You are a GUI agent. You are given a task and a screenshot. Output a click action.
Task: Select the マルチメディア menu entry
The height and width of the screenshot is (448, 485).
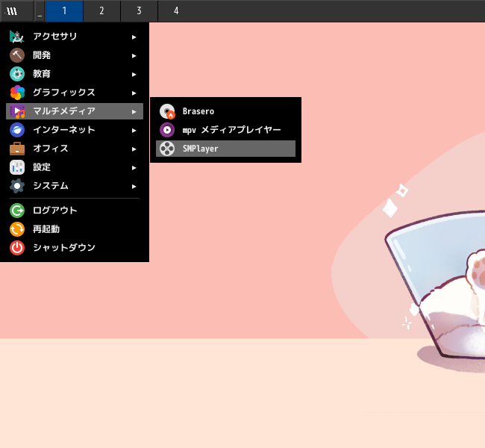coord(75,111)
